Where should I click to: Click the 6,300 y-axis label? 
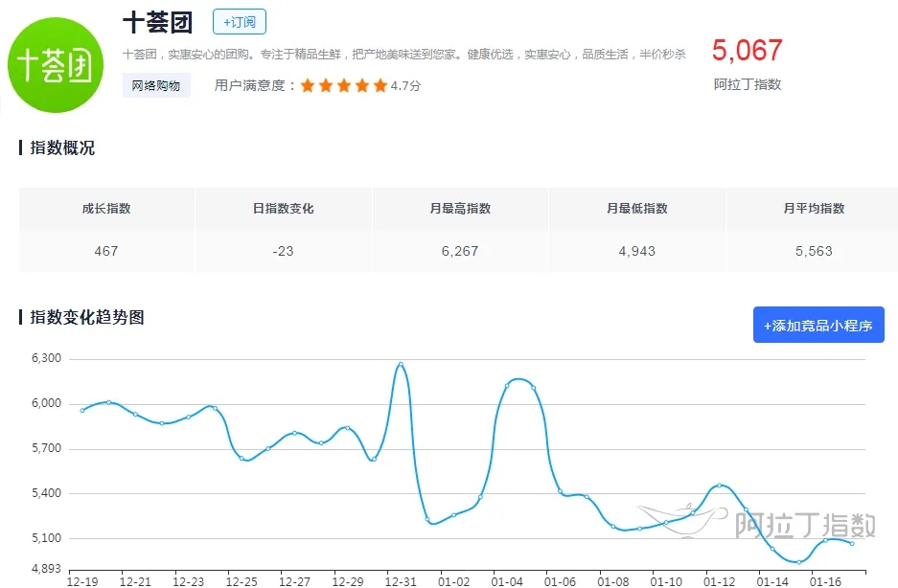46,358
